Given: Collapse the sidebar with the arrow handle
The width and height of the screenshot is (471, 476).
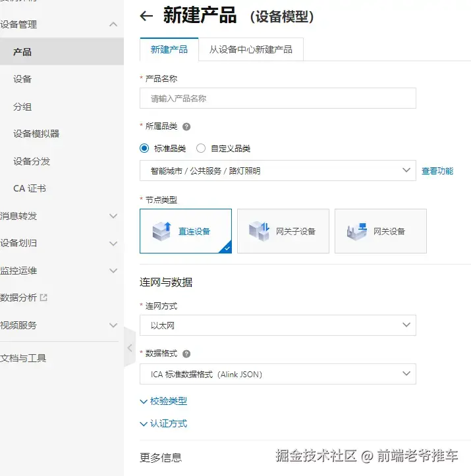Looking at the screenshot, I should point(130,348).
